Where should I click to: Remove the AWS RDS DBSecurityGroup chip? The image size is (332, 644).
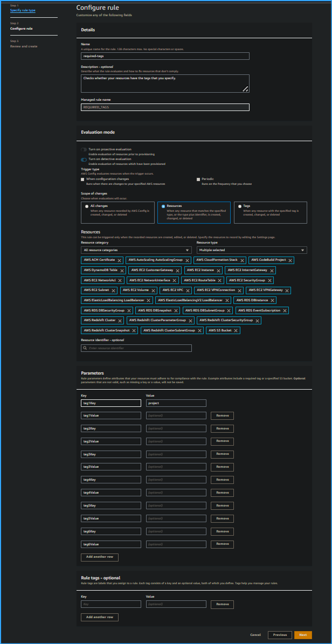tap(129, 311)
